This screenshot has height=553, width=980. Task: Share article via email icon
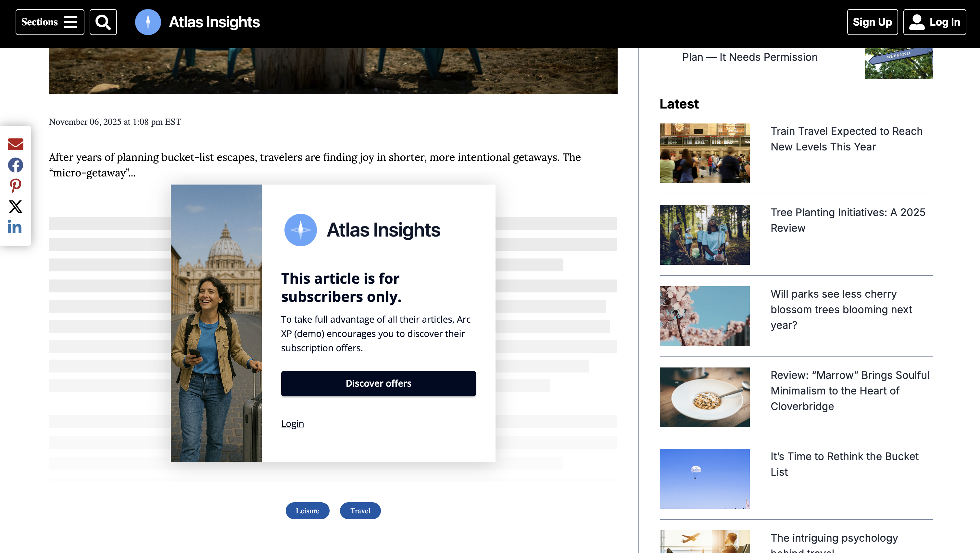click(16, 144)
